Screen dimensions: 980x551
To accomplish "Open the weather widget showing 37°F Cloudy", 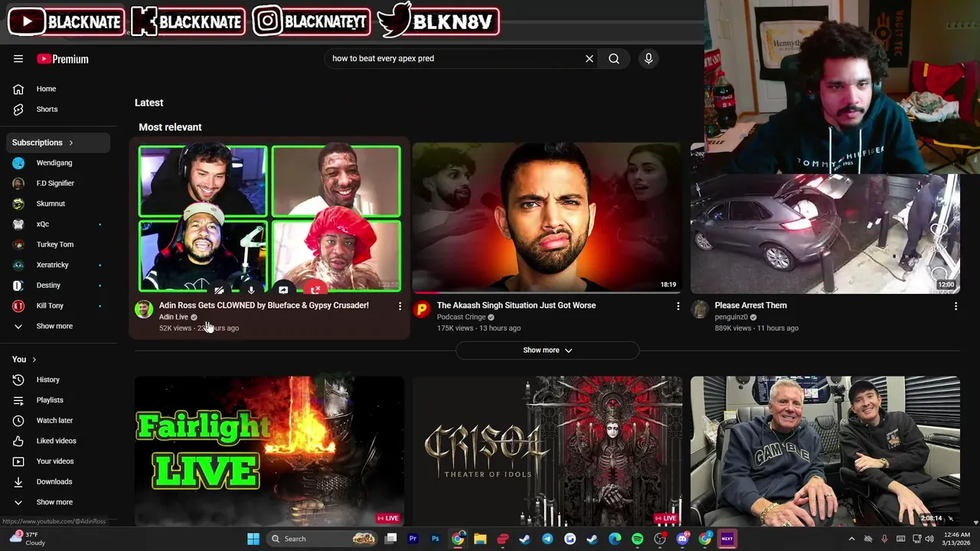I will (x=26, y=539).
